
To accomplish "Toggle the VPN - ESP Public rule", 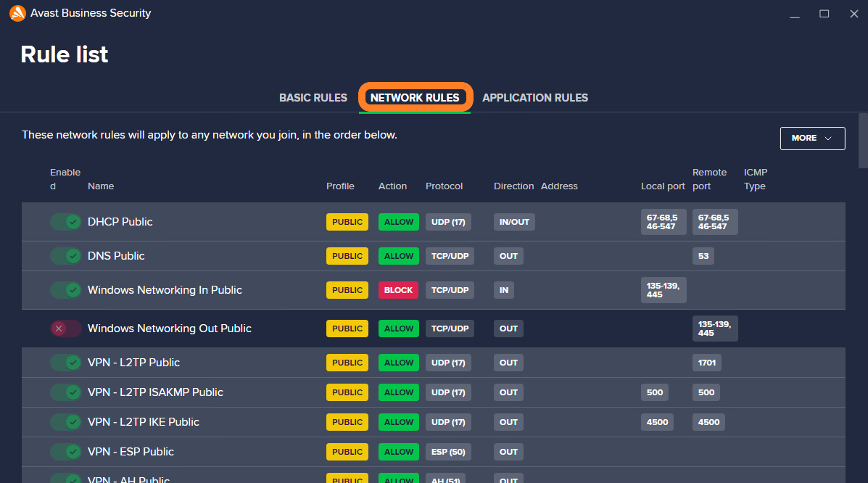I will point(65,452).
